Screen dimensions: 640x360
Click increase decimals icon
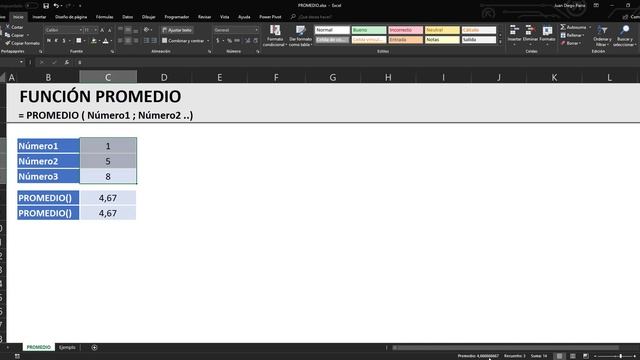(x=248, y=41)
